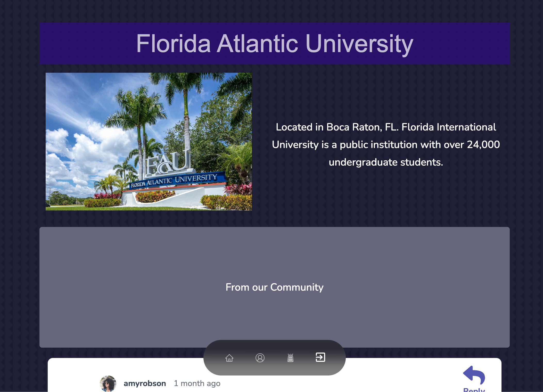This screenshot has width=543, height=392.
Task: Select the 'From our Community' heading
Action: [275, 287]
